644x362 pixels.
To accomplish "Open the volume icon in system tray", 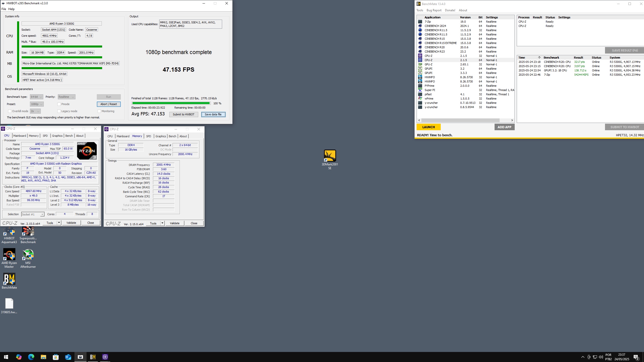I will click(x=601, y=357).
